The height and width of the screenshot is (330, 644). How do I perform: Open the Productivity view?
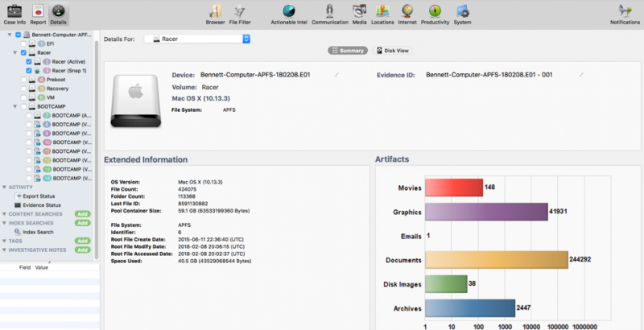[435, 10]
